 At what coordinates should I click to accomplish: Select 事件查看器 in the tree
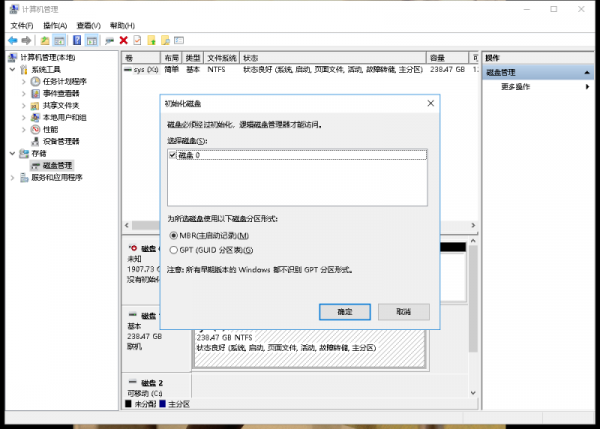tap(61, 93)
